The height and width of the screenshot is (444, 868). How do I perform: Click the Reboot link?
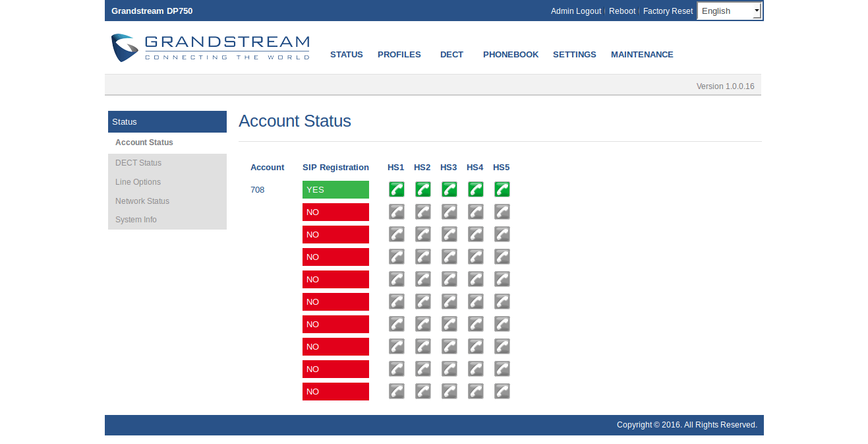coord(622,11)
